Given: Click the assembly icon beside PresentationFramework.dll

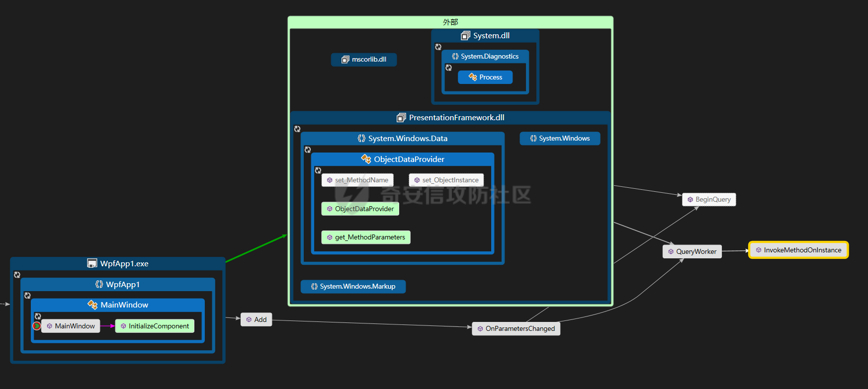Looking at the screenshot, I should (401, 118).
